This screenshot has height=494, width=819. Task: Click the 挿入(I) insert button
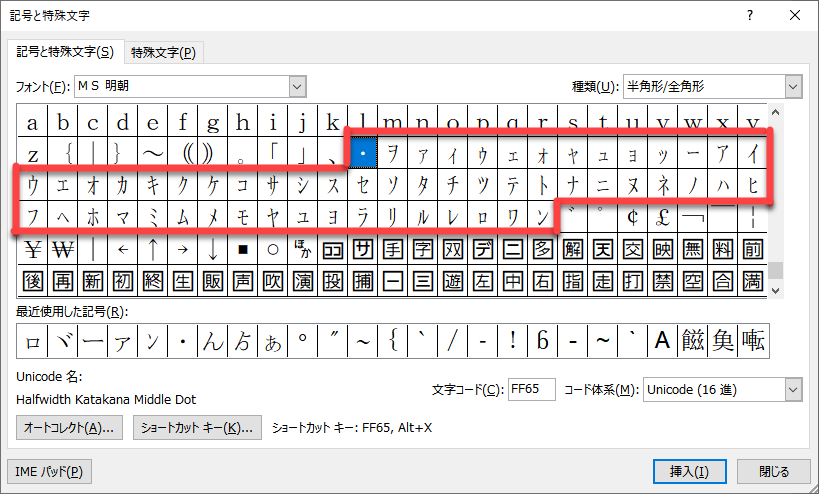point(689,471)
